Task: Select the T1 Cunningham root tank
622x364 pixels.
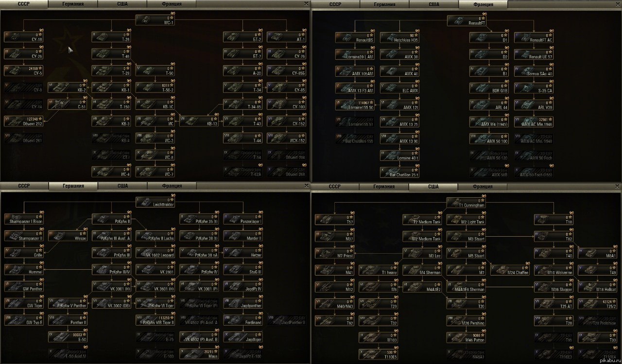Action: tap(466, 202)
